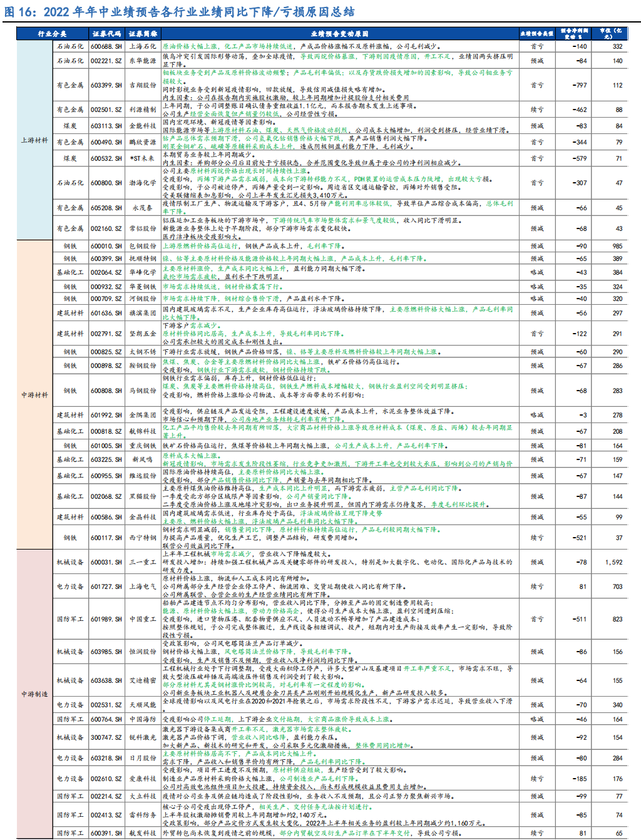The image size is (641, 840).
Task: Select the 行业分类 column header
Action: 52,34
